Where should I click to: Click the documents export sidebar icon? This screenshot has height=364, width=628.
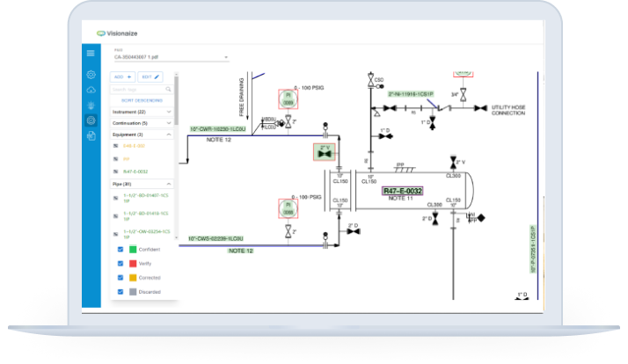(91, 136)
